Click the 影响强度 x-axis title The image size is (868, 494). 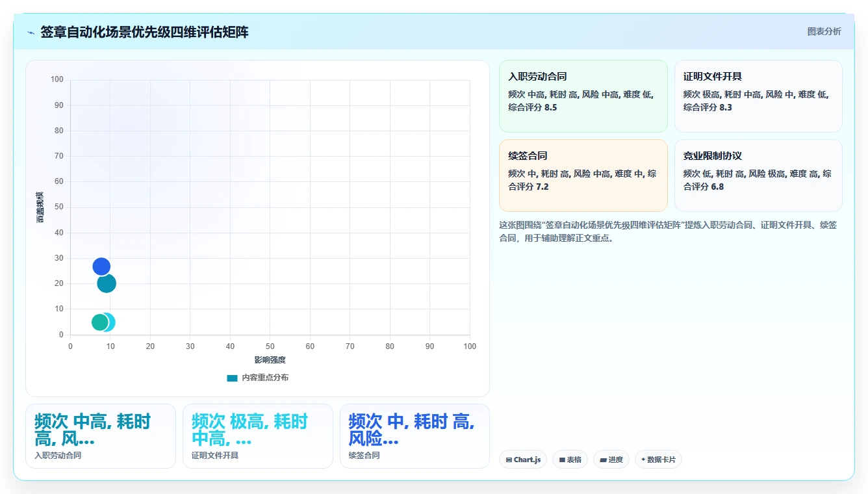(270, 359)
